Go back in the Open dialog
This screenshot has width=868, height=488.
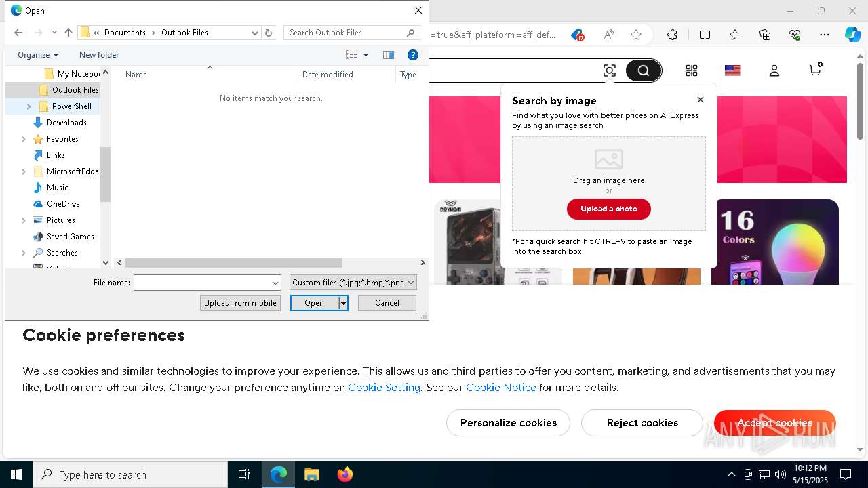point(18,33)
